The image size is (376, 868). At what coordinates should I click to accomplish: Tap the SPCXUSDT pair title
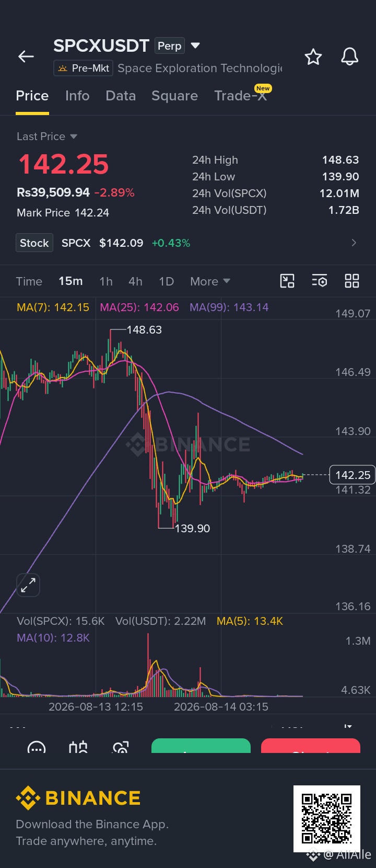101,45
